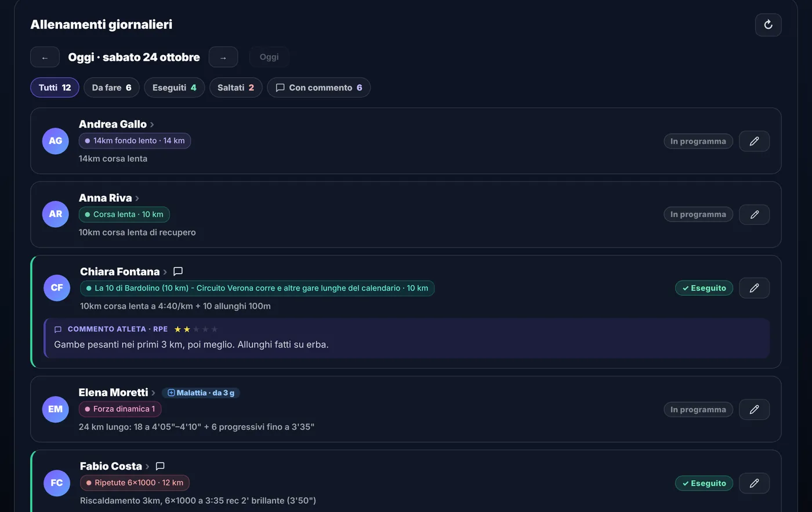Image resolution: width=812 pixels, height=512 pixels.
Task: Select the 14km fondo lento tag
Action: pos(135,141)
